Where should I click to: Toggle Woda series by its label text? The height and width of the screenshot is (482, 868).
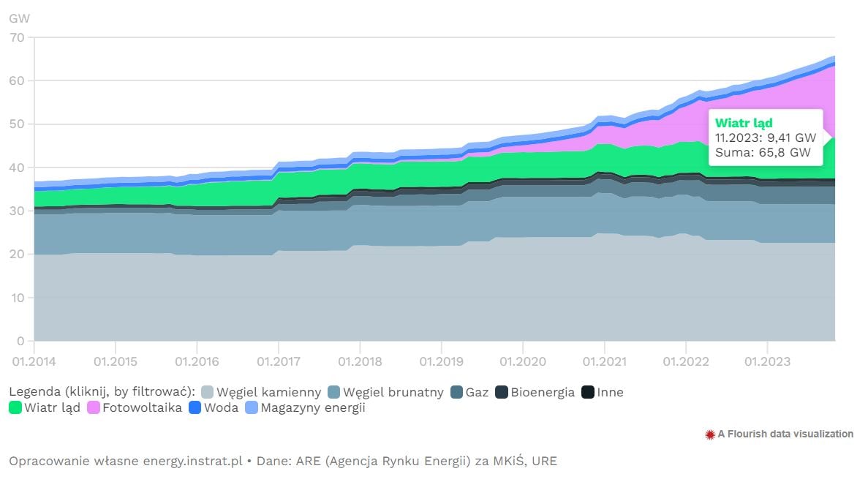[x=221, y=408]
